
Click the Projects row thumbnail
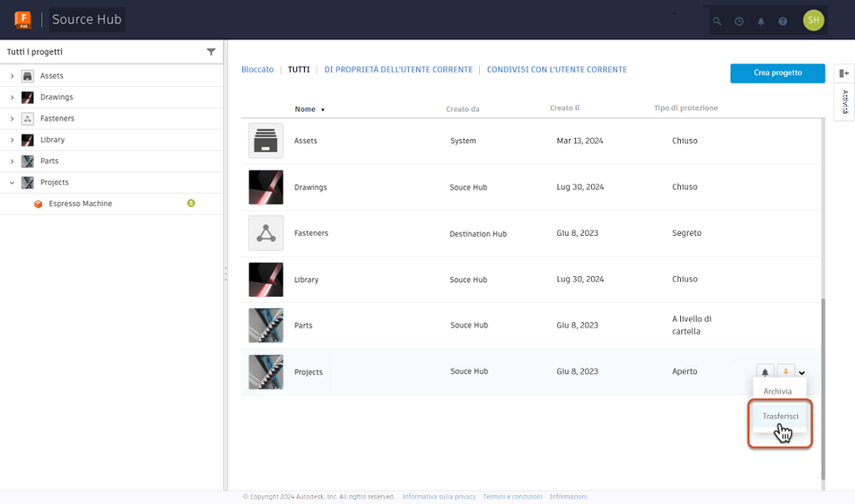(x=266, y=371)
